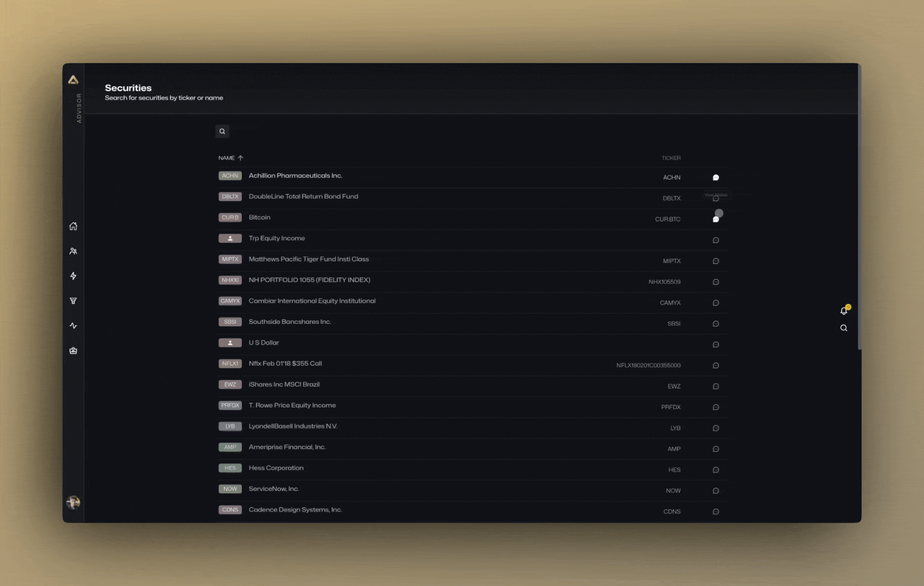Open the briefcase icon in the sidebar
This screenshot has width=924, height=586.
(x=73, y=351)
